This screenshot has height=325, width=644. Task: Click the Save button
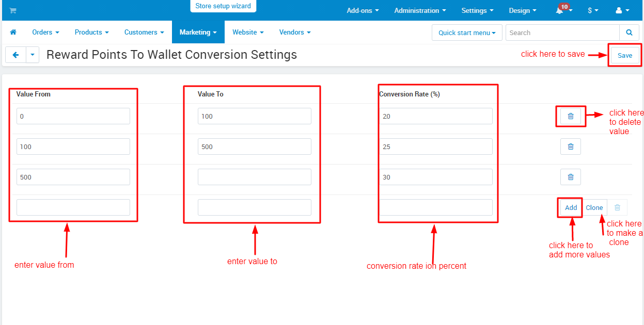624,55
